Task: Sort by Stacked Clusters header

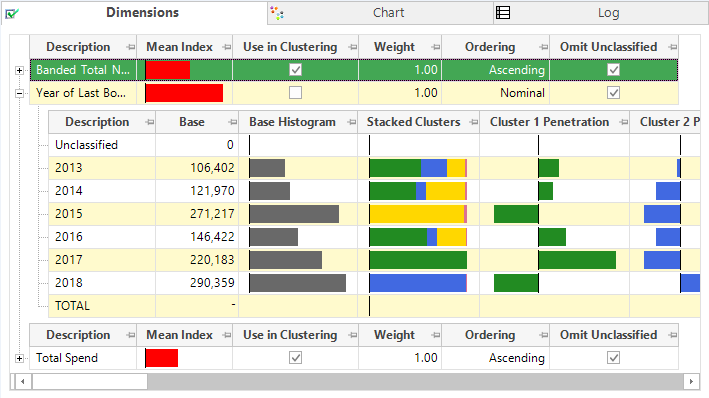Action: point(413,122)
